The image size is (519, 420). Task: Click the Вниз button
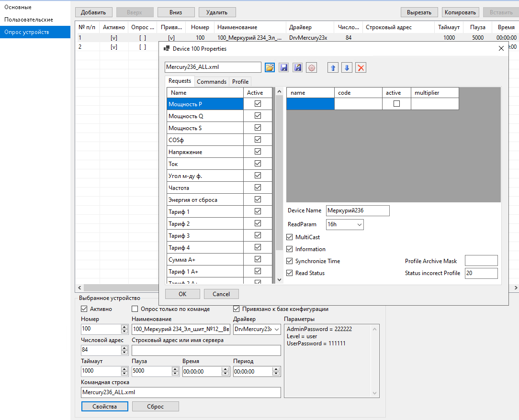click(176, 12)
